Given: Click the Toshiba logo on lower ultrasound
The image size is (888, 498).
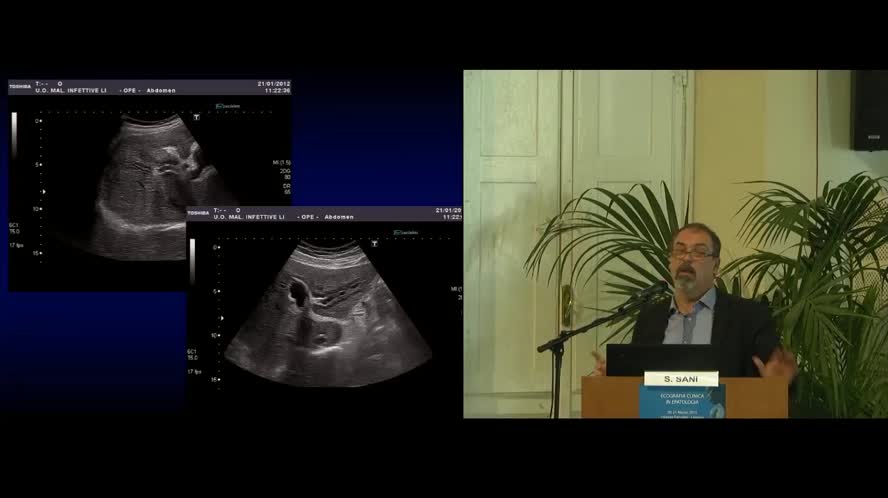Looking at the screenshot, I should (x=196, y=213).
